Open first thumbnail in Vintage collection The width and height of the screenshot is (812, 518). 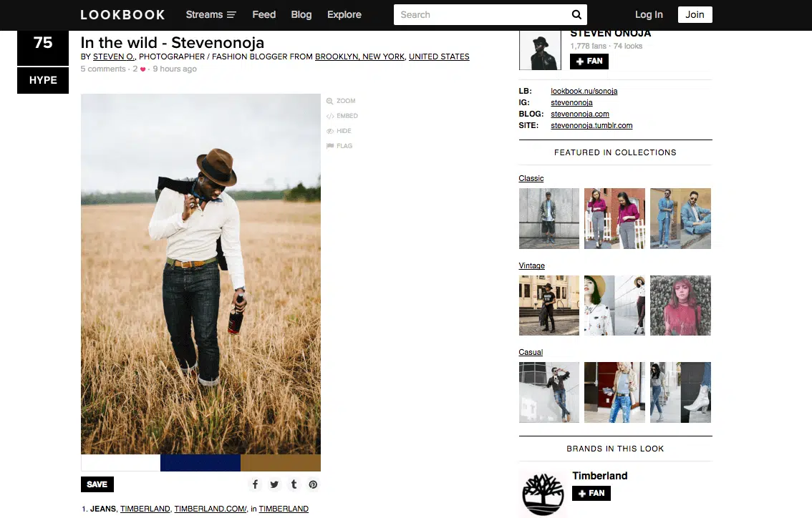(548, 306)
